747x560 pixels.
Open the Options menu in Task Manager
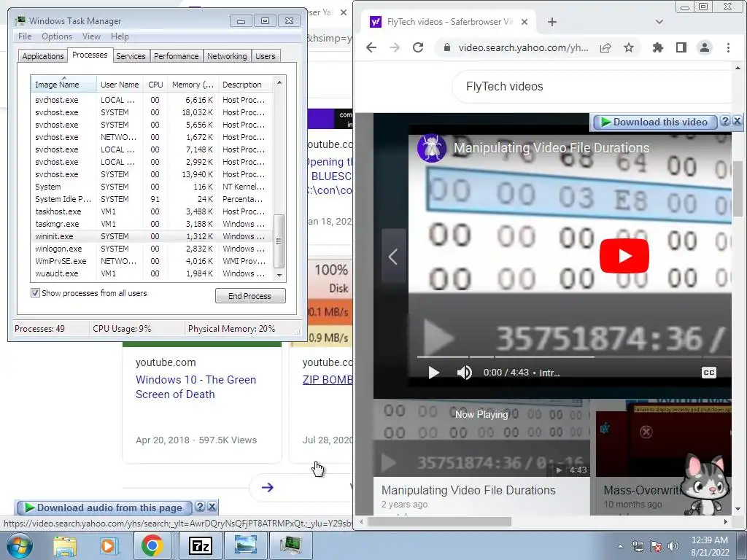pyautogui.click(x=57, y=36)
